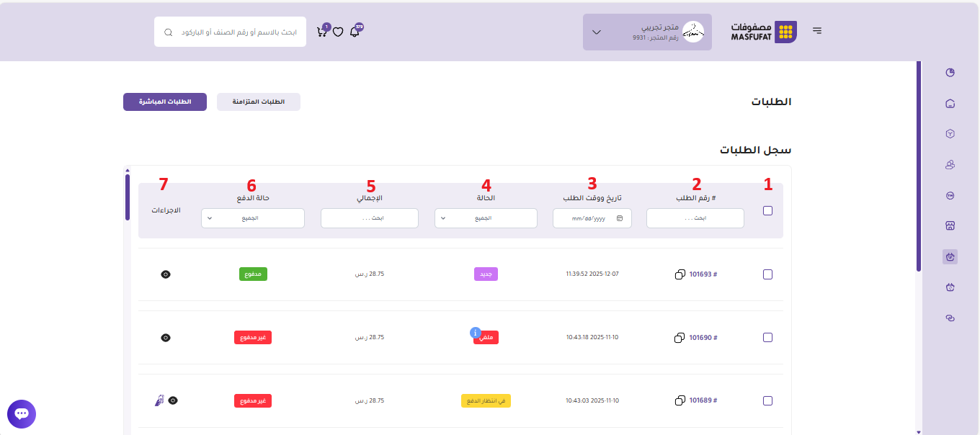
Task: Select the checkbox for order 101693
Action: [767, 274]
